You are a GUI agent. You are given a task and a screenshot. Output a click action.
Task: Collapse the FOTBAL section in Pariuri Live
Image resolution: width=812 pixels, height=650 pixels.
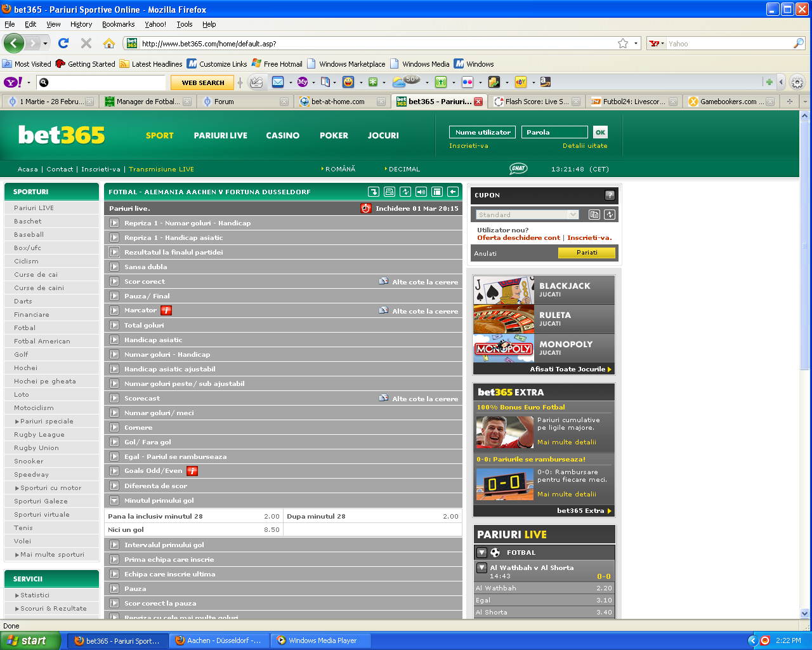[481, 553]
